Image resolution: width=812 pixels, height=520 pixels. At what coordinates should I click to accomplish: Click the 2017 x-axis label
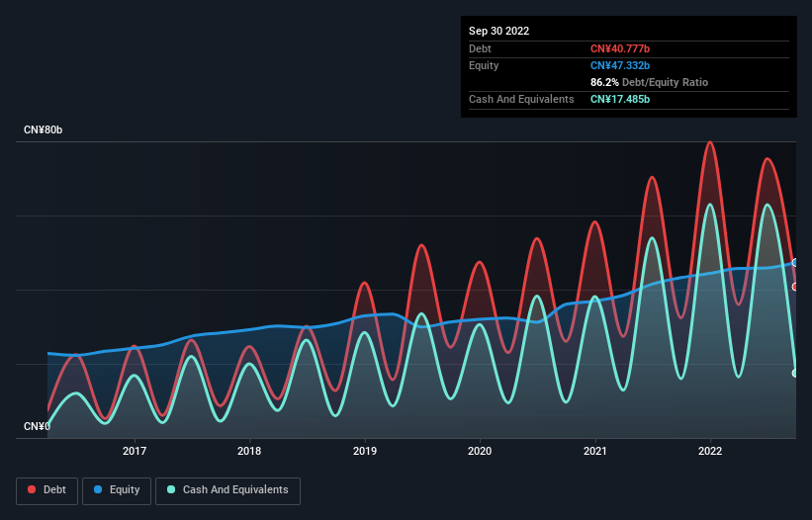135,451
